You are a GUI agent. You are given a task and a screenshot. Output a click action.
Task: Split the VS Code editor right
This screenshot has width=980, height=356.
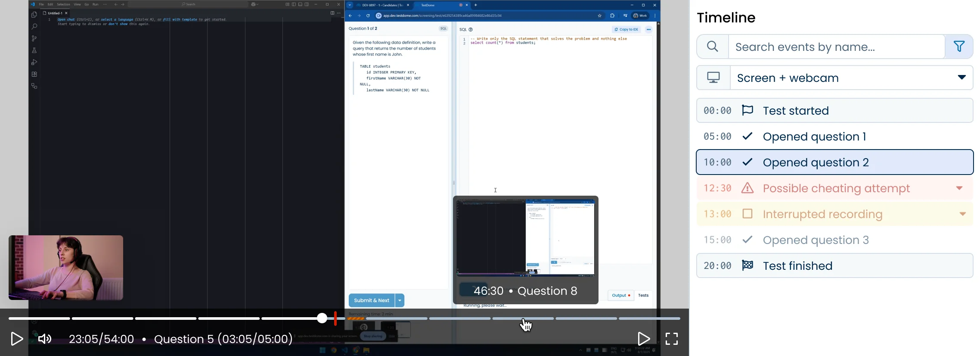(332, 13)
